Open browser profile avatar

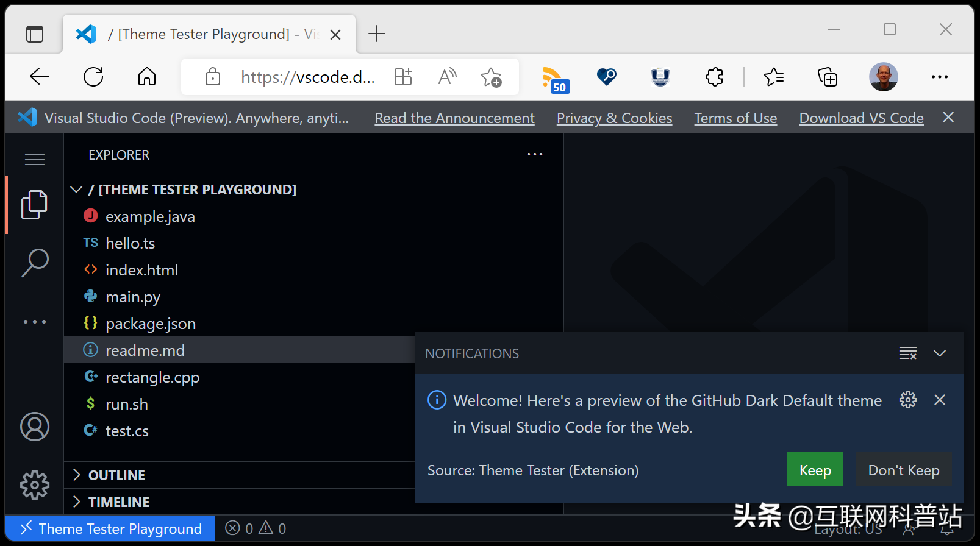pyautogui.click(x=884, y=77)
